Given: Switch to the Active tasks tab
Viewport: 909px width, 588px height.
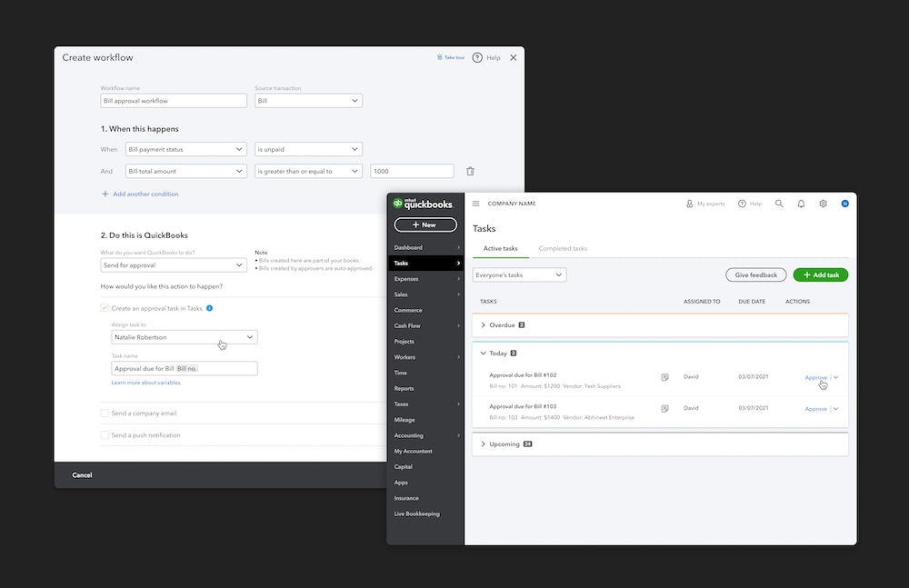Looking at the screenshot, I should click(500, 248).
